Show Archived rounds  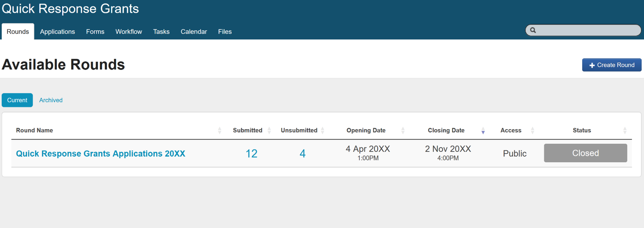point(51,100)
